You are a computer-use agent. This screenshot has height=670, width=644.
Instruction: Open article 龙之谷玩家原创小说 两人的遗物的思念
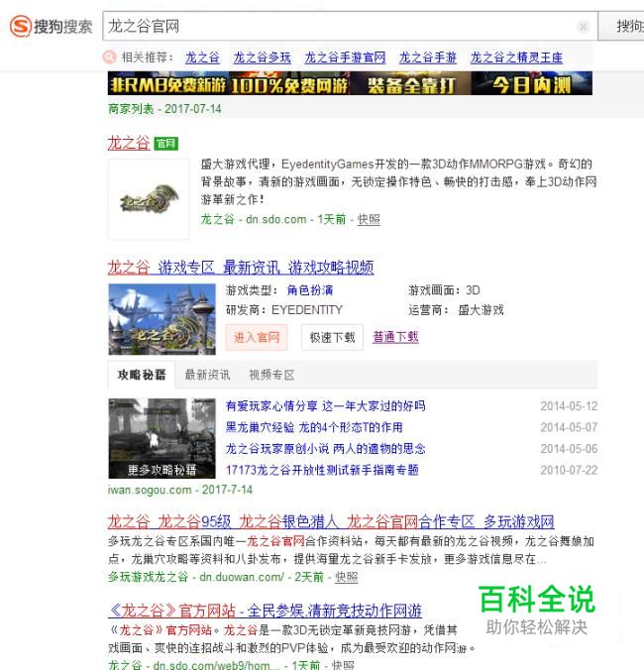[x=325, y=449]
